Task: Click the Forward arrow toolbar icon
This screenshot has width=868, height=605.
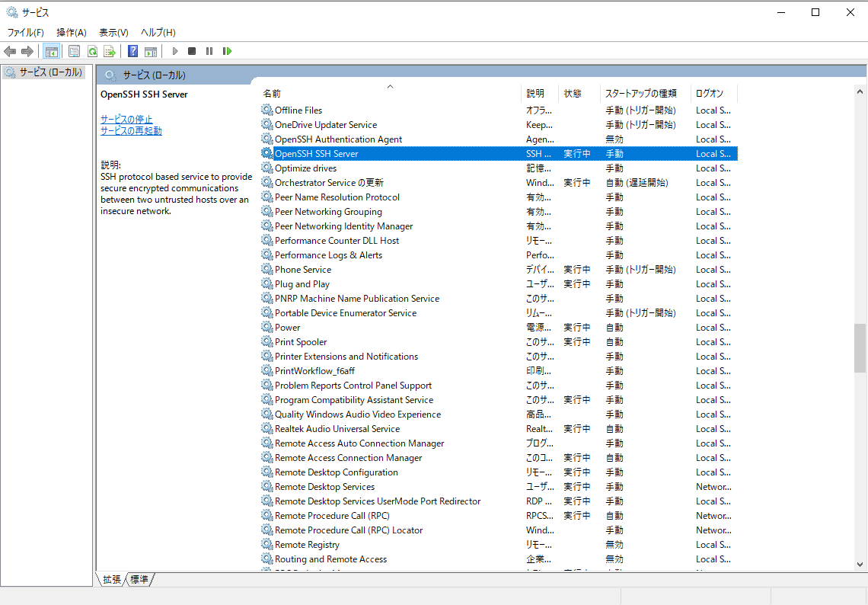Action: click(x=27, y=52)
